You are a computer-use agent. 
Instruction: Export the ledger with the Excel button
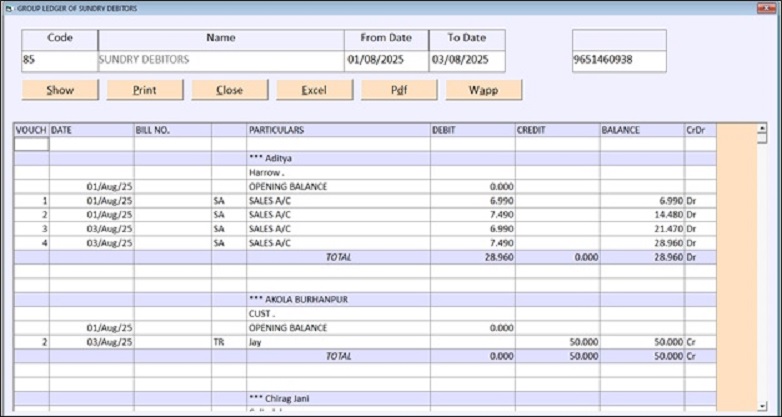click(314, 90)
